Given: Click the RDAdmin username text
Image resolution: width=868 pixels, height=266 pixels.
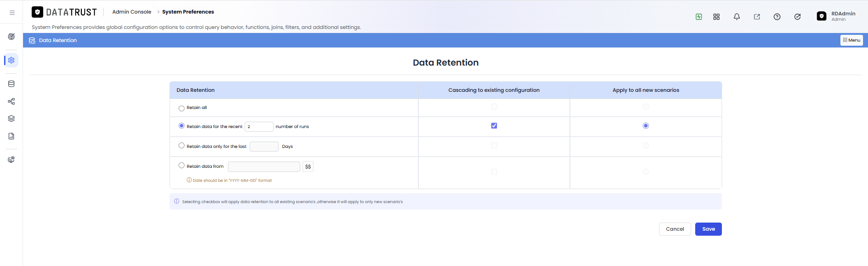Looking at the screenshot, I should click(843, 14).
